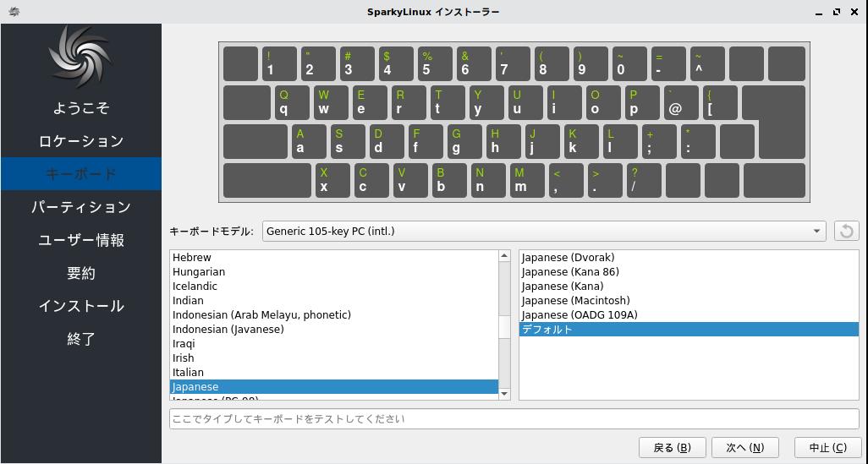The width and height of the screenshot is (868, 464).
Task: Click the period key on keyboard preview
Action: click(605, 180)
